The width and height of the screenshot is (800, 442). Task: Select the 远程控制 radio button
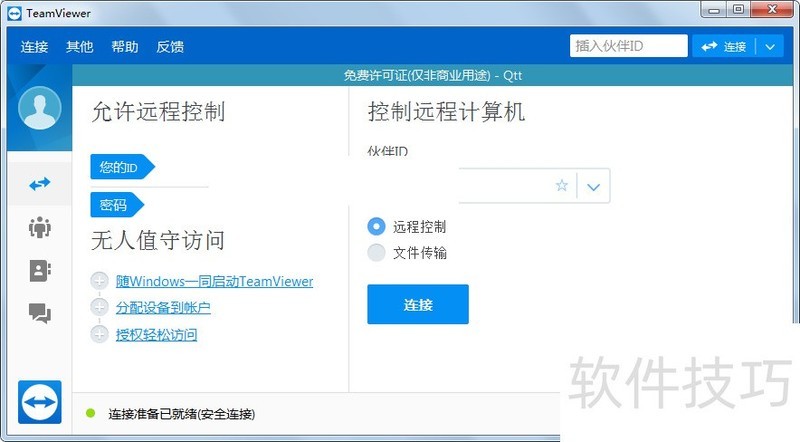pos(377,226)
